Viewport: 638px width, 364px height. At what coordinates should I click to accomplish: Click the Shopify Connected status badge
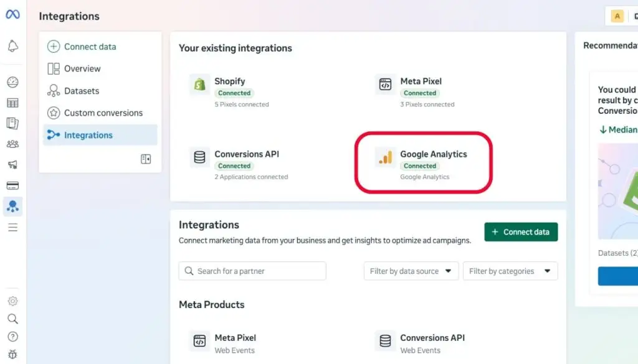click(x=234, y=93)
